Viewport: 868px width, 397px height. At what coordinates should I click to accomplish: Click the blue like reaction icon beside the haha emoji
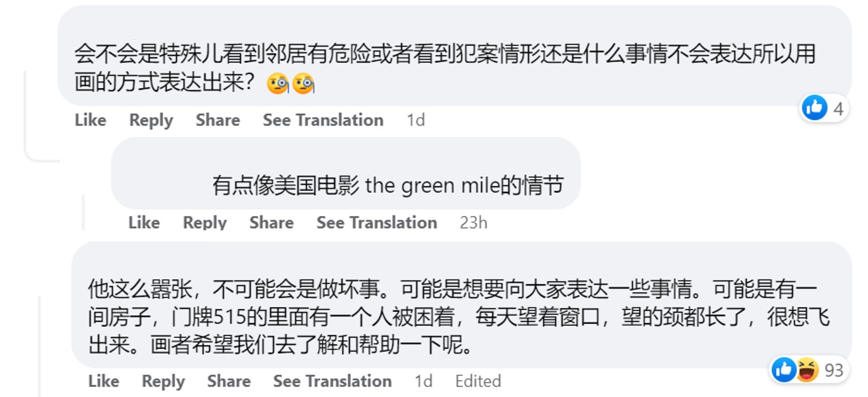(x=784, y=369)
